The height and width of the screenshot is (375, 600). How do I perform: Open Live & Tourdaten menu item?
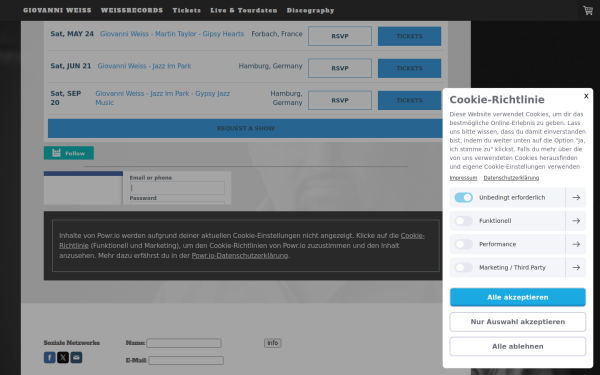[244, 10]
